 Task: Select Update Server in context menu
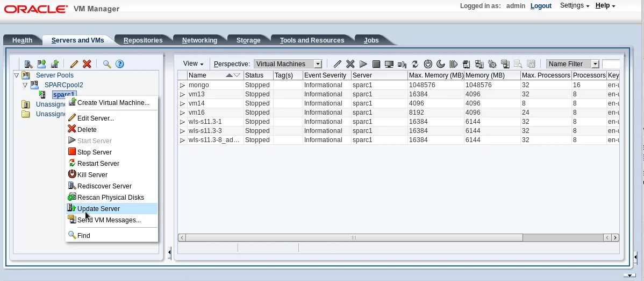112,208
